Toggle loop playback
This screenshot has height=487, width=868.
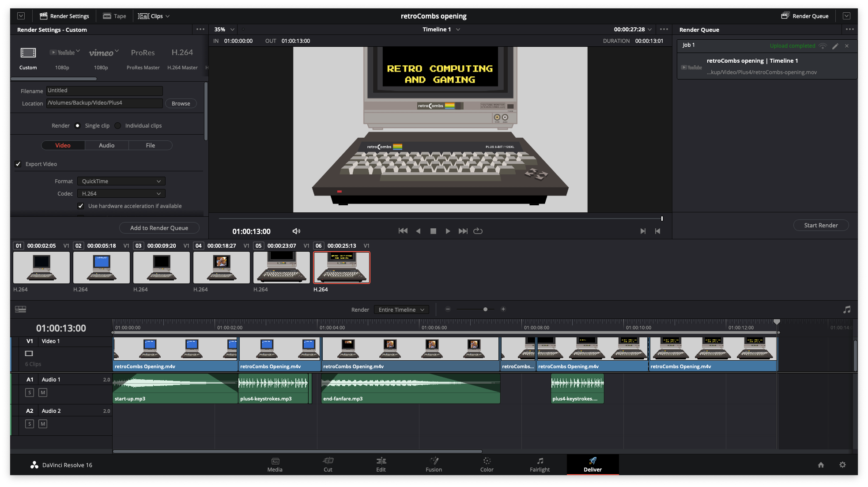point(478,231)
